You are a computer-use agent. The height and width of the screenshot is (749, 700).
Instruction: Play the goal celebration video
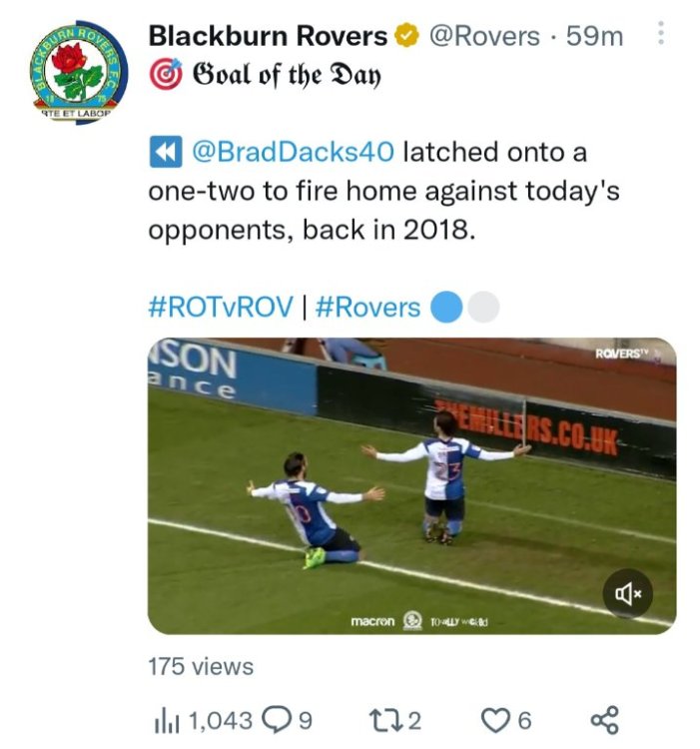(411, 486)
